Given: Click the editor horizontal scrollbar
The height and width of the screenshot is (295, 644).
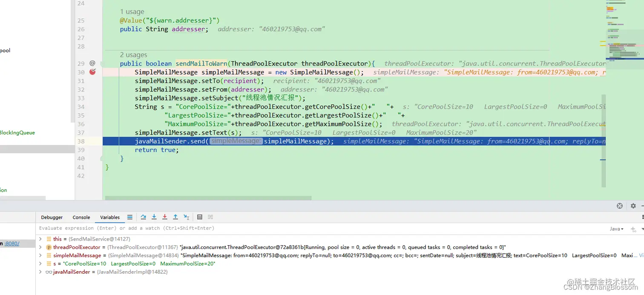Looking at the screenshot, I should (208, 198).
